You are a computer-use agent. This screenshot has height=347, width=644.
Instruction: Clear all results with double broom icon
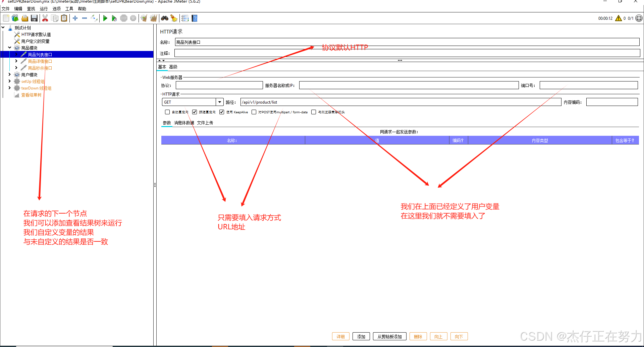154,18
